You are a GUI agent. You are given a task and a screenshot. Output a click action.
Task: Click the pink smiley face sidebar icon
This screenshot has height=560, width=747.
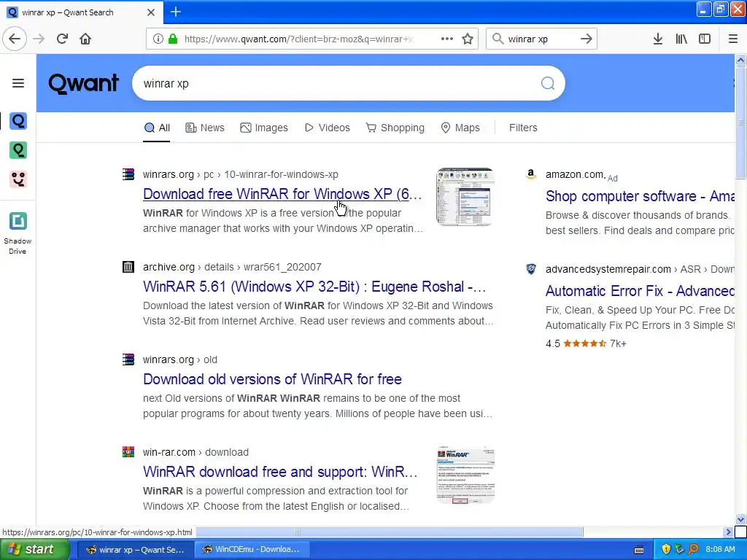tap(18, 179)
